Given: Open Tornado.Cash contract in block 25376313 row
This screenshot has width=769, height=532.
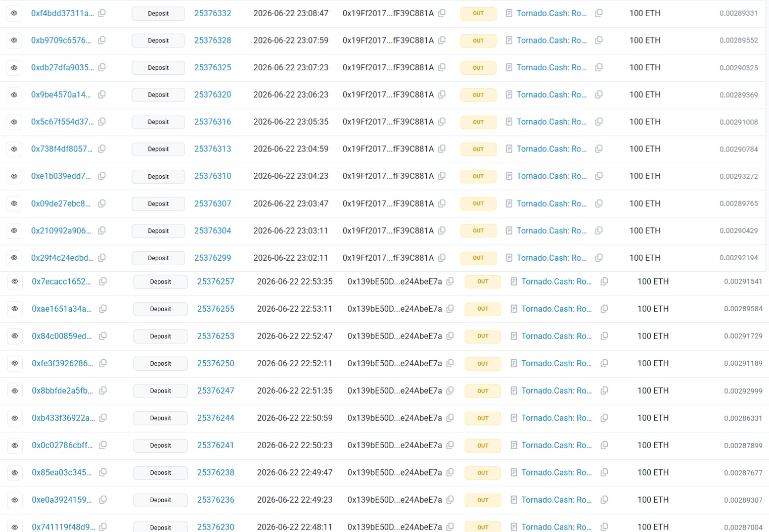Looking at the screenshot, I should 552,149.
